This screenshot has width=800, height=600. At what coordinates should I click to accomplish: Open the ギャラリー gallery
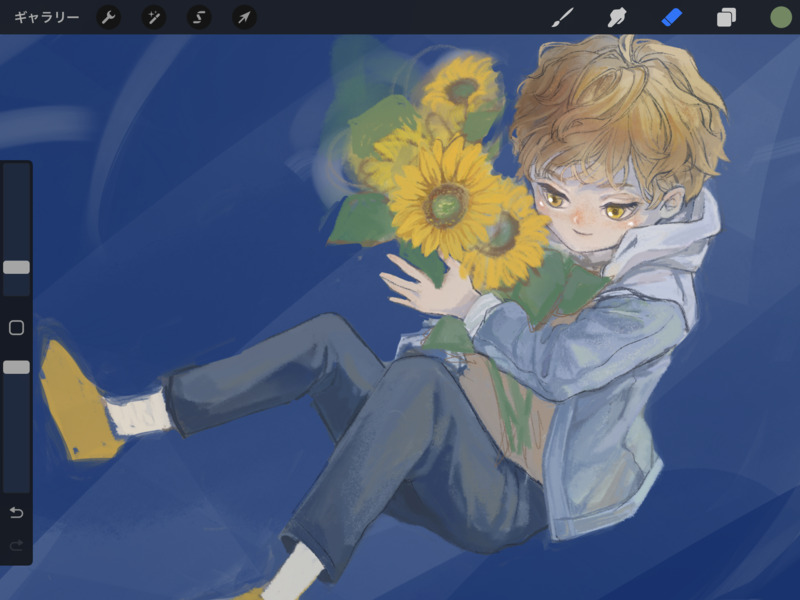point(46,17)
